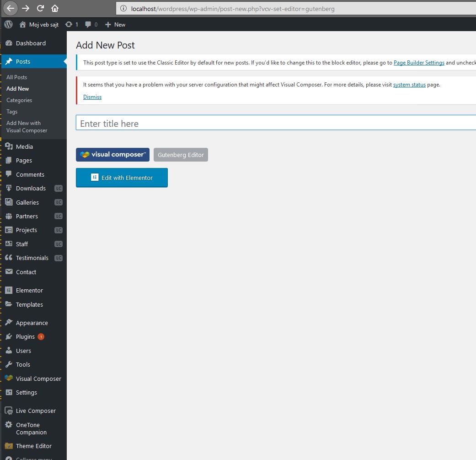
Task: Open Plugins in the sidebar
Action: 25,336
